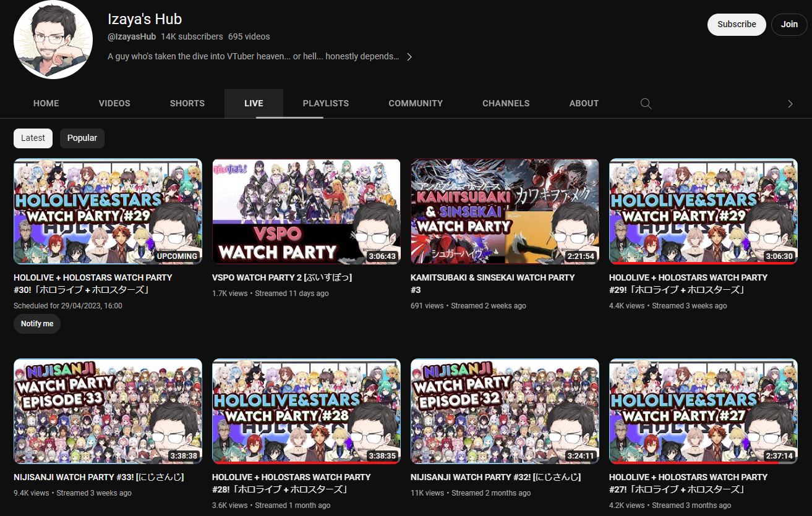This screenshot has height=516, width=812.
Task: Click the 695 videos count
Action: pyautogui.click(x=249, y=36)
